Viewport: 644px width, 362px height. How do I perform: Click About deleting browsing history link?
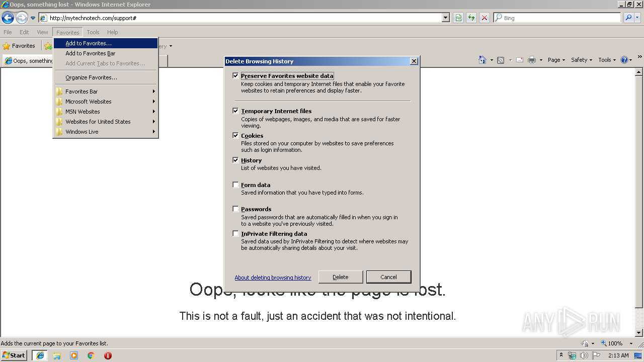(273, 278)
